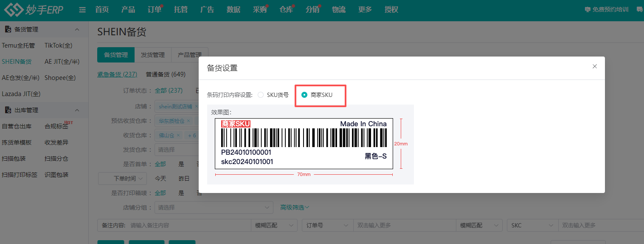
Task: Open 拣货单模板 in sidebar
Action: point(17,142)
